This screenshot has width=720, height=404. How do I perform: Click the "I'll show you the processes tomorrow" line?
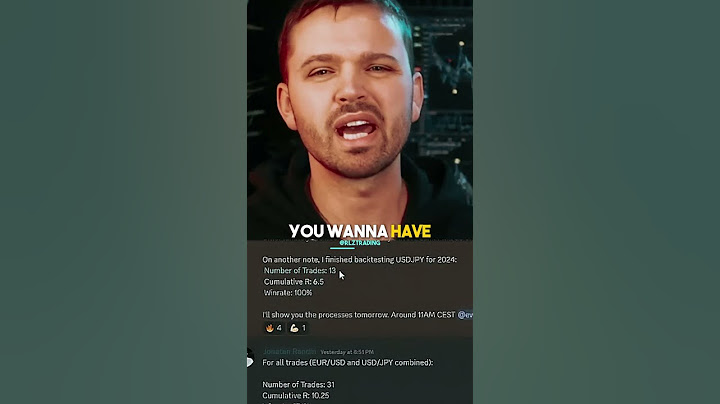point(359,315)
